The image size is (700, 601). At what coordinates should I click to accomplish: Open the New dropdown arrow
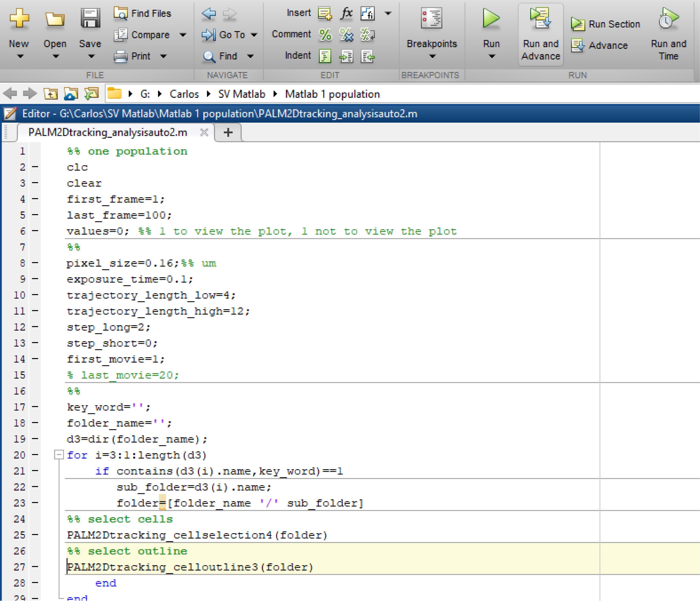(x=20, y=56)
